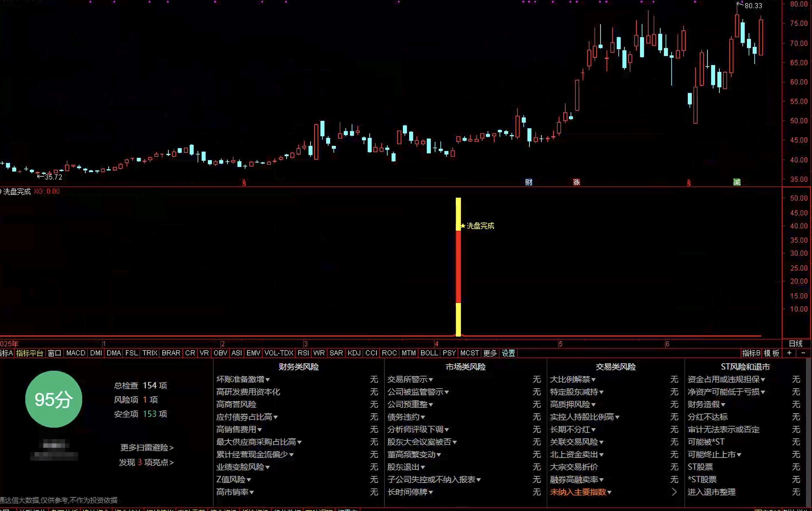
Task: Click the green 减 marker on the chart
Action: tap(737, 182)
